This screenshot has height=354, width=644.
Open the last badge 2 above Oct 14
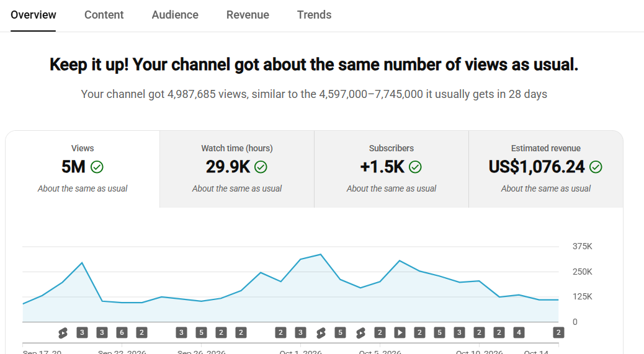click(x=558, y=333)
